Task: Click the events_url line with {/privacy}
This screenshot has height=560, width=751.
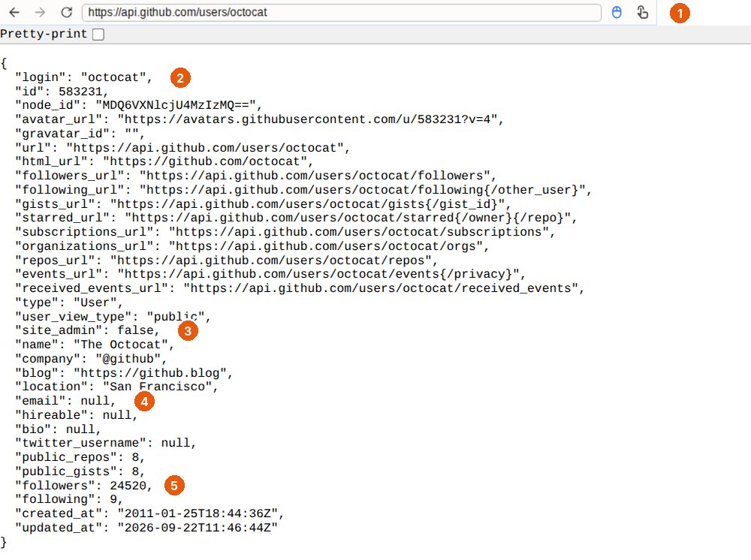Action: pos(270,274)
